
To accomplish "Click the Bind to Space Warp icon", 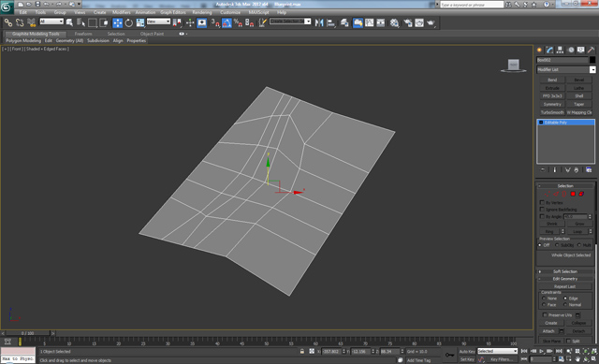I will tap(31, 22).
